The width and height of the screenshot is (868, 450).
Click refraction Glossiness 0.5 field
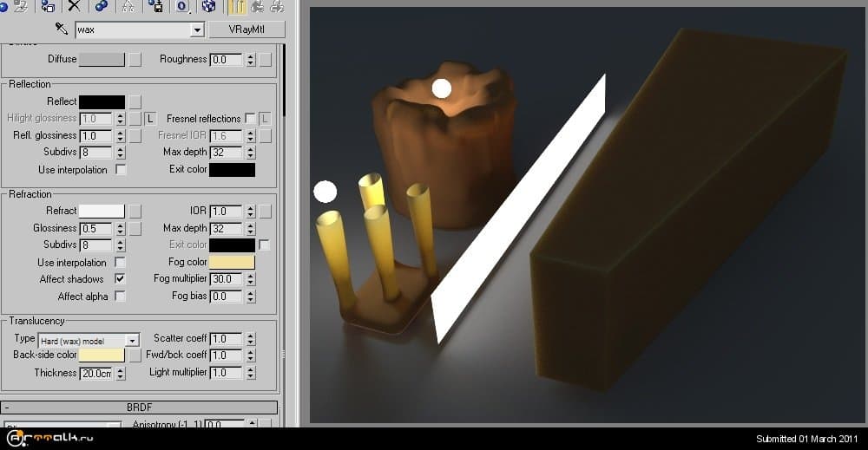click(95, 228)
